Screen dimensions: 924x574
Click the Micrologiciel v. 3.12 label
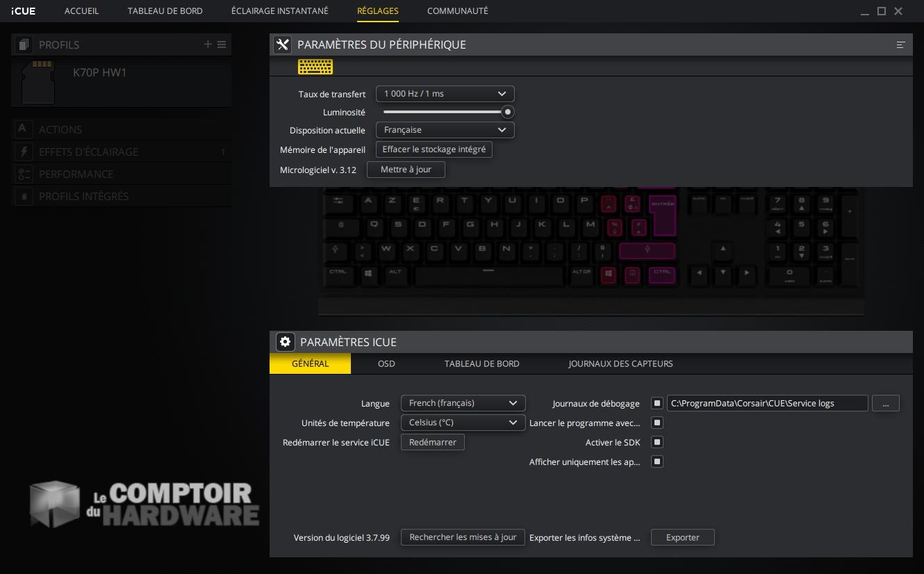318,170
